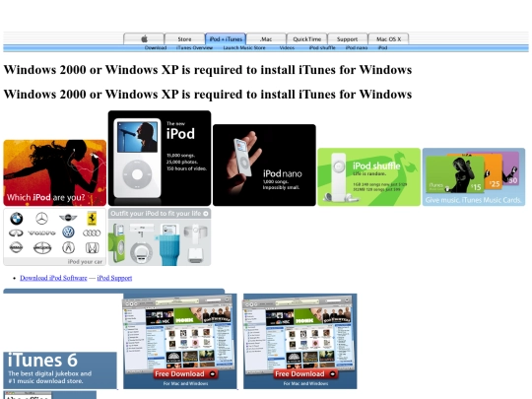Click iPod nano in the sub-navigation
This screenshot has height=399, width=532.
[357, 48]
